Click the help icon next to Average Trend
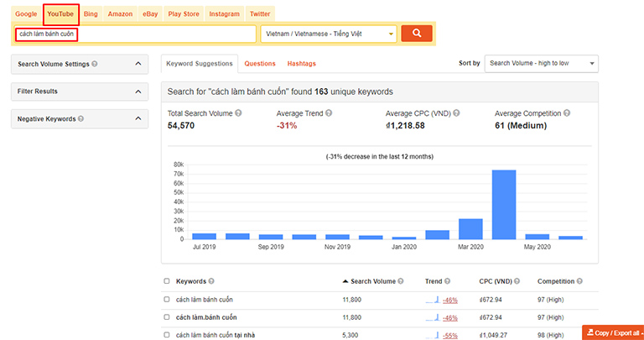 (x=329, y=113)
